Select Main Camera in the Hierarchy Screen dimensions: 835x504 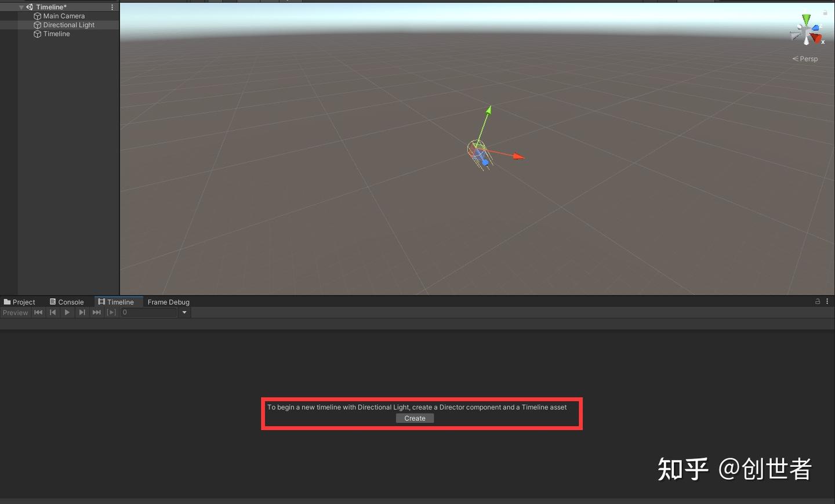pos(63,16)
